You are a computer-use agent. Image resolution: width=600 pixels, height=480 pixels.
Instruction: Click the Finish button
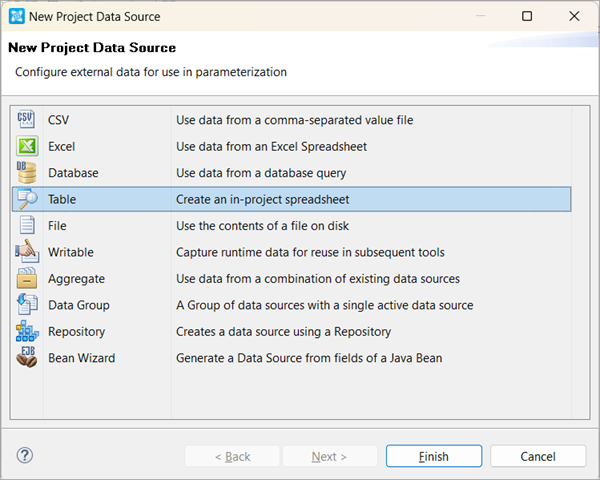point(434,456)
